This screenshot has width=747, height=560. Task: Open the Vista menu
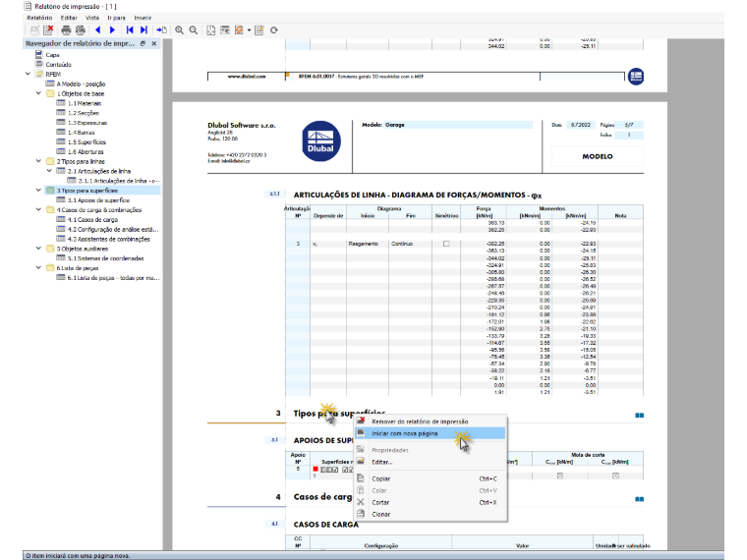click(x=92, y=18)
